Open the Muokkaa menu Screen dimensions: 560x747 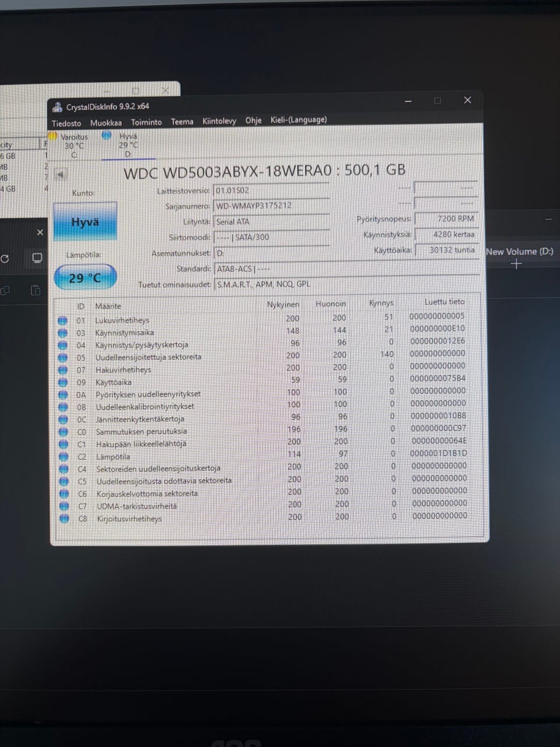click(x=106, y=123)
